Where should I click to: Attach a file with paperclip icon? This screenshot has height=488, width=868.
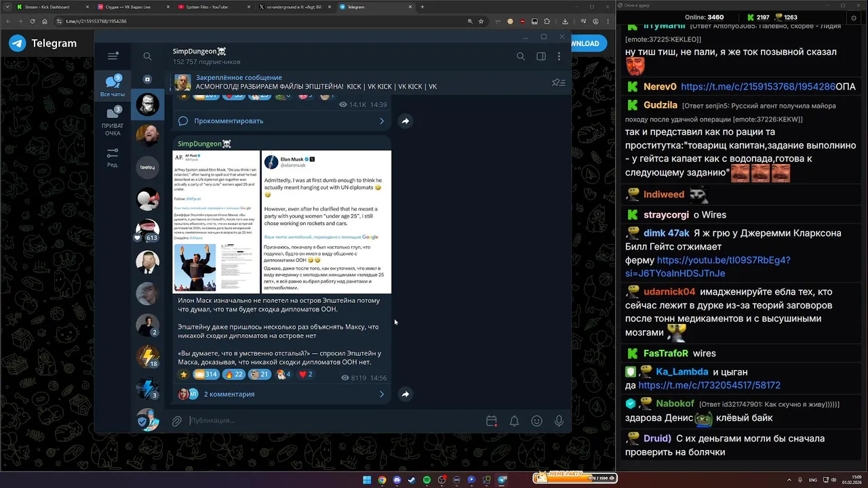point(176,421)
